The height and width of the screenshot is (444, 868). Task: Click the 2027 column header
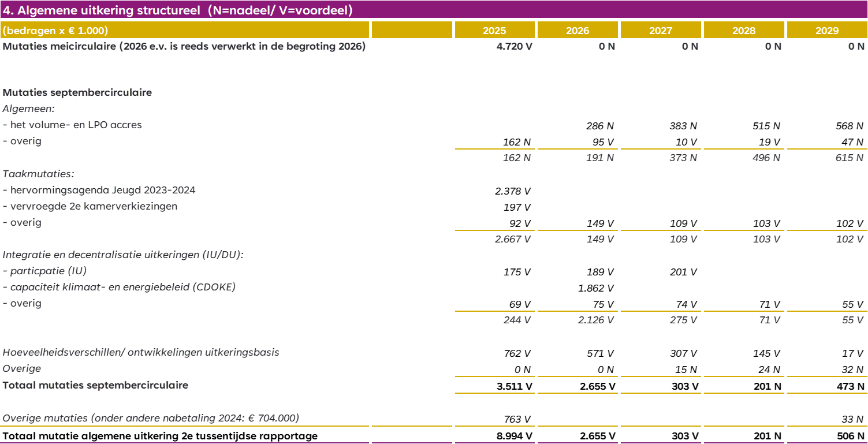pos(661,31)
